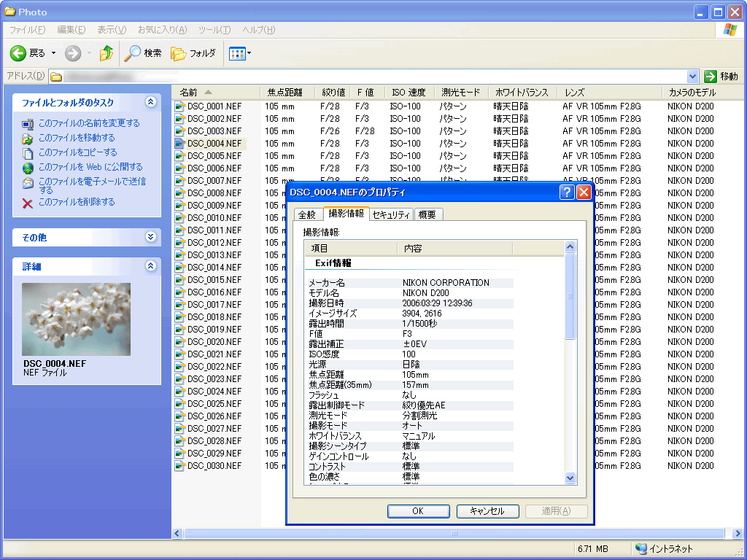Click the Forward arrow icon
This screenshot has width=747, height=560.
click(x=73, y=53)
